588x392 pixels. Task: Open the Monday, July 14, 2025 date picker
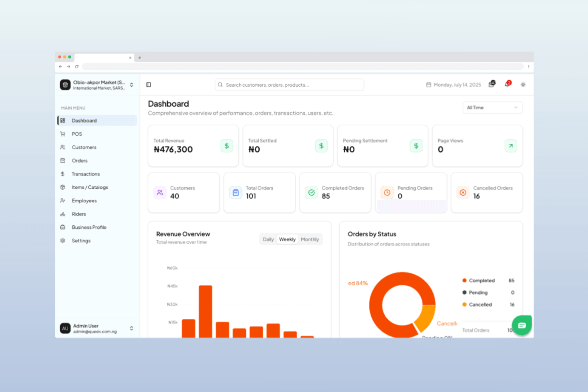(x=453, y=85)
